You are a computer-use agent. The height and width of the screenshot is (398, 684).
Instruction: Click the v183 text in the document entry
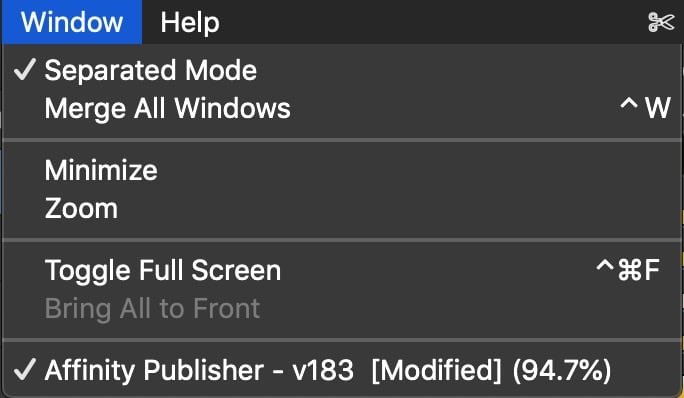tap(323, 371)
